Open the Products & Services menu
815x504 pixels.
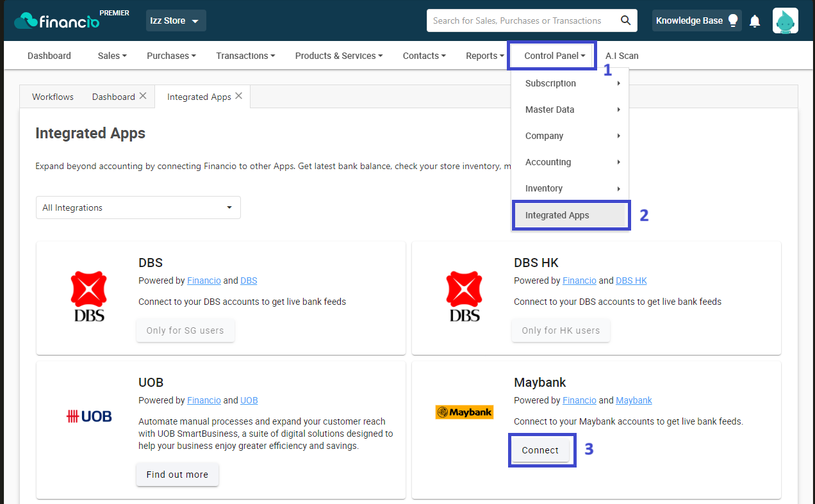coord(338,56)
